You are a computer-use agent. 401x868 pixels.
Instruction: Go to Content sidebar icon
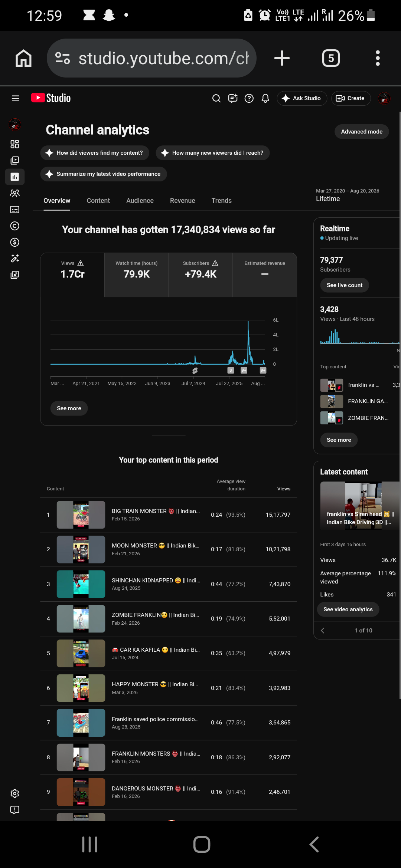15,161
